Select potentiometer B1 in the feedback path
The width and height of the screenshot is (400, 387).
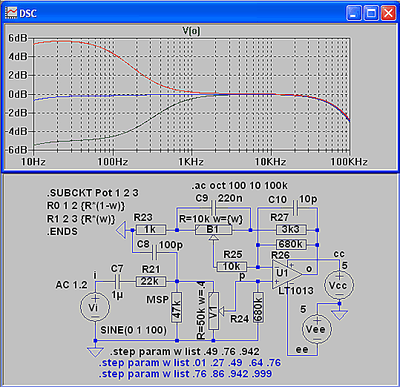[x=213, y=230]
